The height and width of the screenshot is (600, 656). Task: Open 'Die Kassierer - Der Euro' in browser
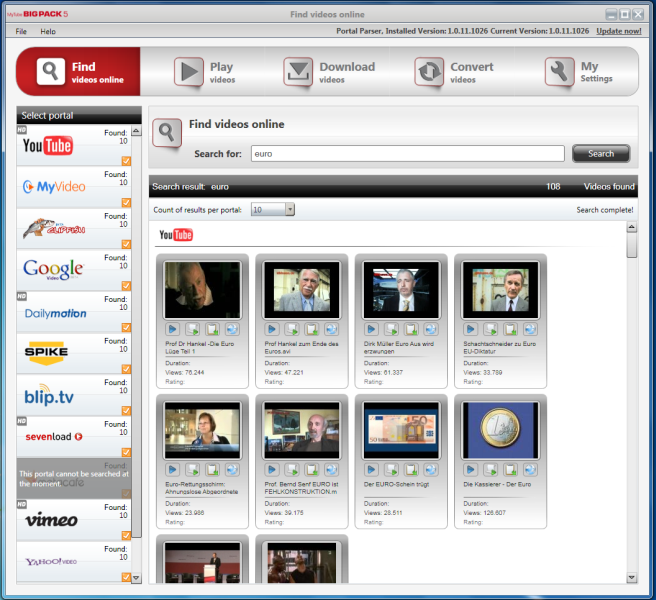click(x=530, y=470)
